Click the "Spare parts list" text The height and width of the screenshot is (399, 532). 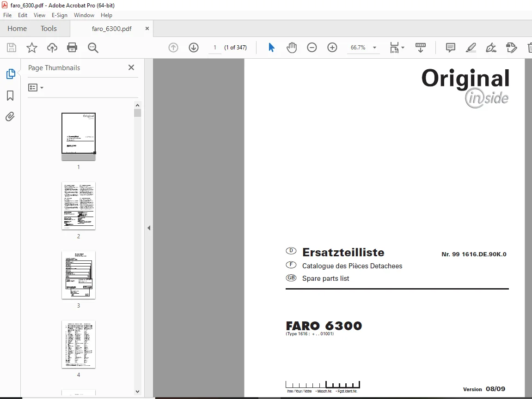(x=325, y=278)
